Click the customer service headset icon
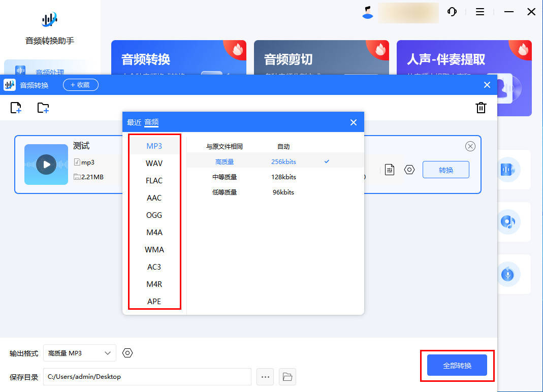The width and height of the screenshot is (543, 392). (x=452, y=12)
